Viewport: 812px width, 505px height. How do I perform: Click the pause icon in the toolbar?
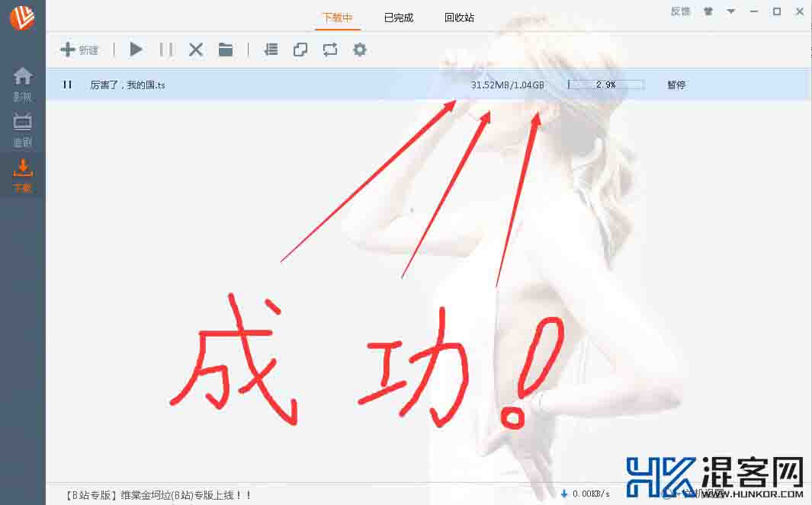tap(166, 50)
